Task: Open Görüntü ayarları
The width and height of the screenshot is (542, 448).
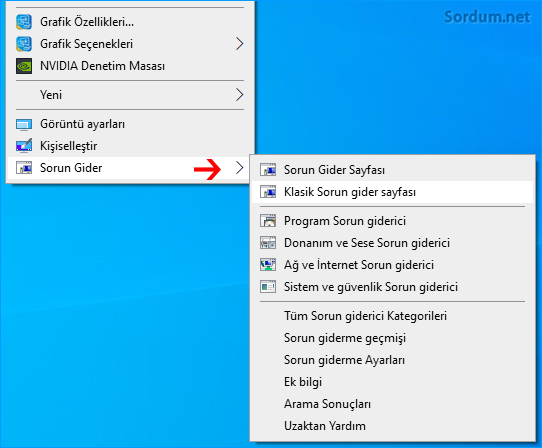Action: (x=130, y=124)
